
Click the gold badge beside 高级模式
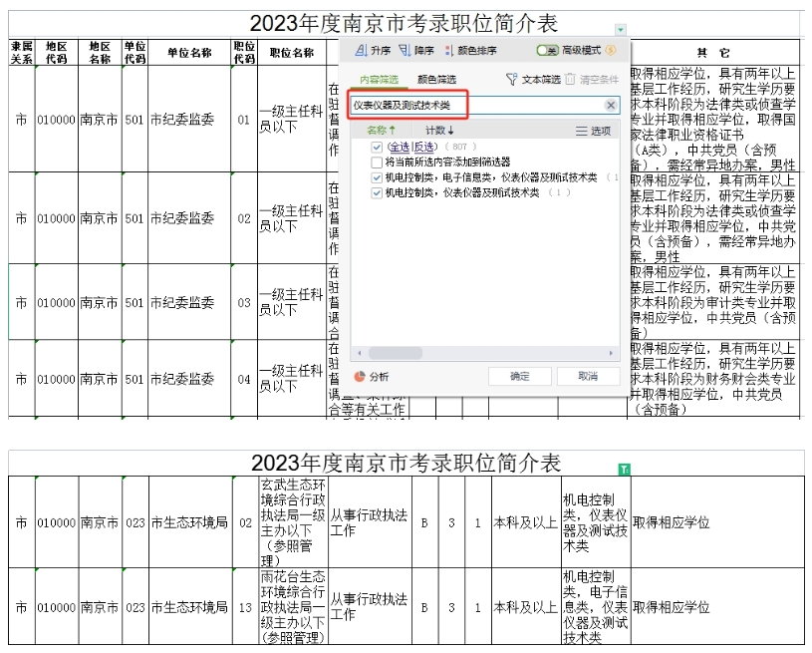(611, 50)
